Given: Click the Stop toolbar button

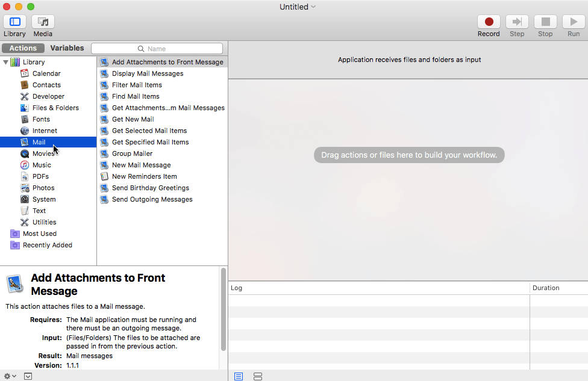Looking at the screenshot, I should (545, 22).
